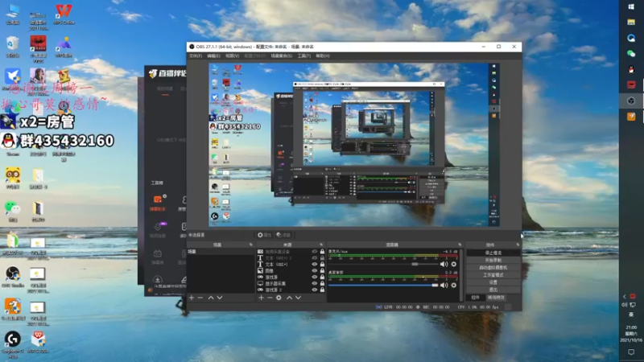Screen dimensions: 644x362
Task: Move the scene up in the 场景 panel
Action: (x=211, y=298)
